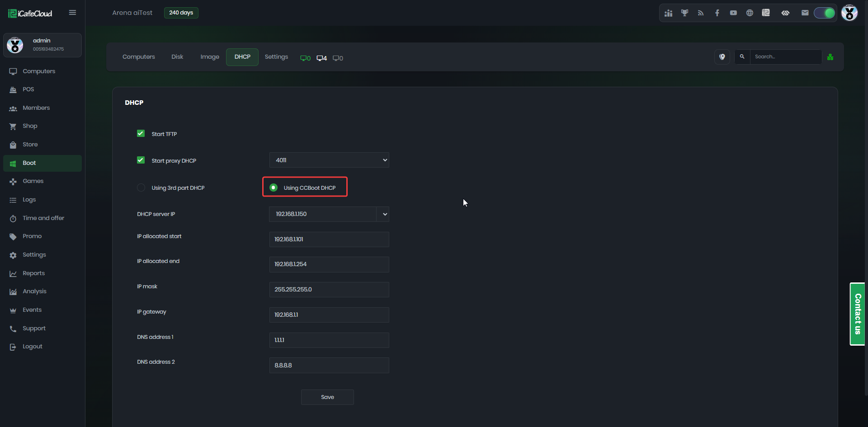Open the mail envelope icon
The height and width of the screenshot is (427, 868).
[805, 13]
